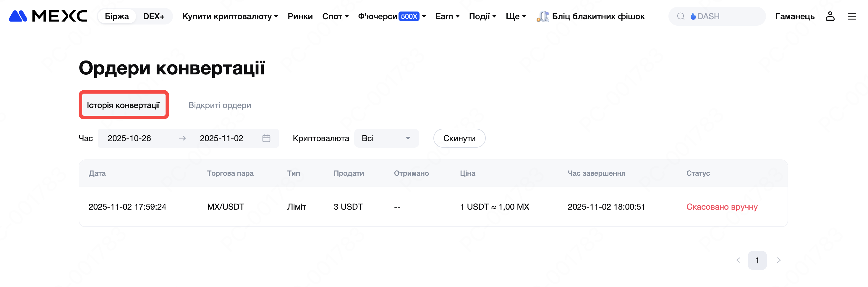Switch to DEX+ toggle option

[154, 16]
